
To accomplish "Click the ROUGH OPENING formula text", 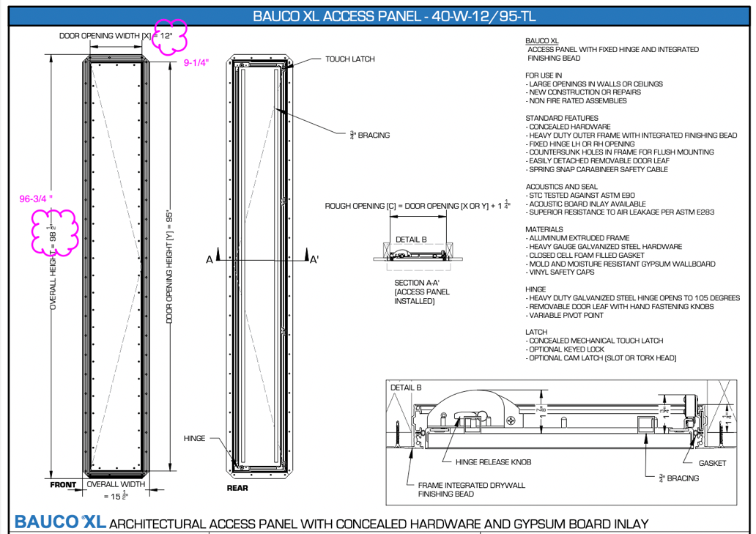I will [418, 206].
